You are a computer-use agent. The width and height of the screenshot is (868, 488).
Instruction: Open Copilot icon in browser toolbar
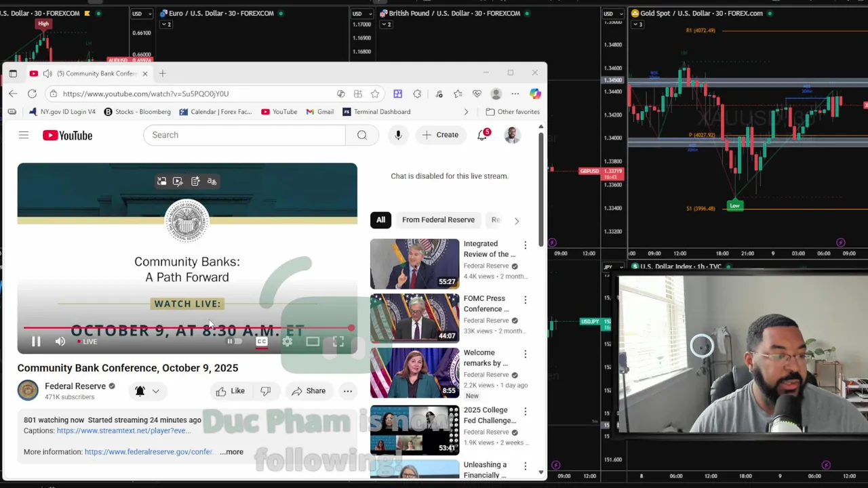click(535, 94)
